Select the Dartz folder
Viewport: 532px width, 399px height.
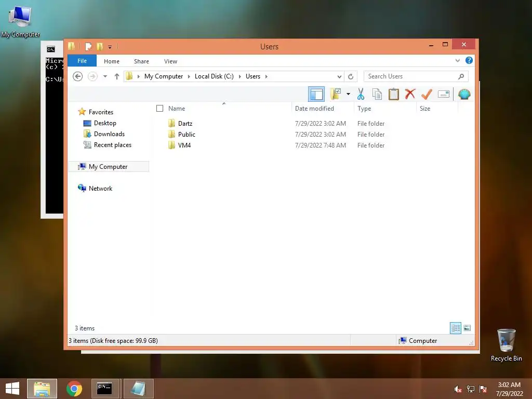[185, 124]
